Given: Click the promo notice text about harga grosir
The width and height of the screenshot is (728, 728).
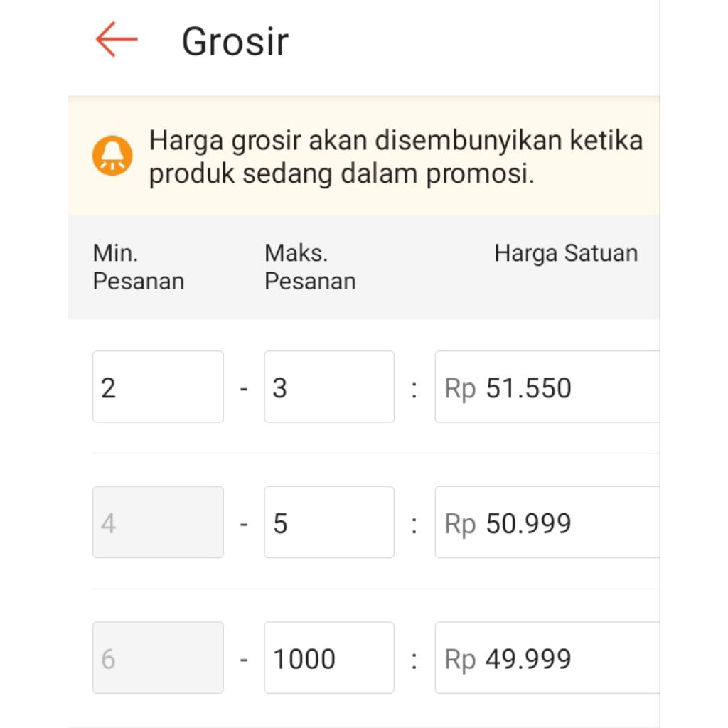Looking at the screenshot, I should coord(395,157).
